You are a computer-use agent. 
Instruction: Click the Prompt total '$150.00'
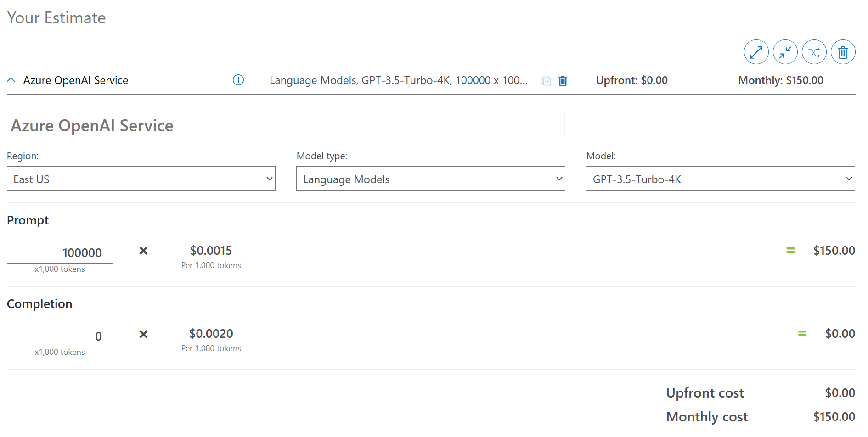pos(834,251)
